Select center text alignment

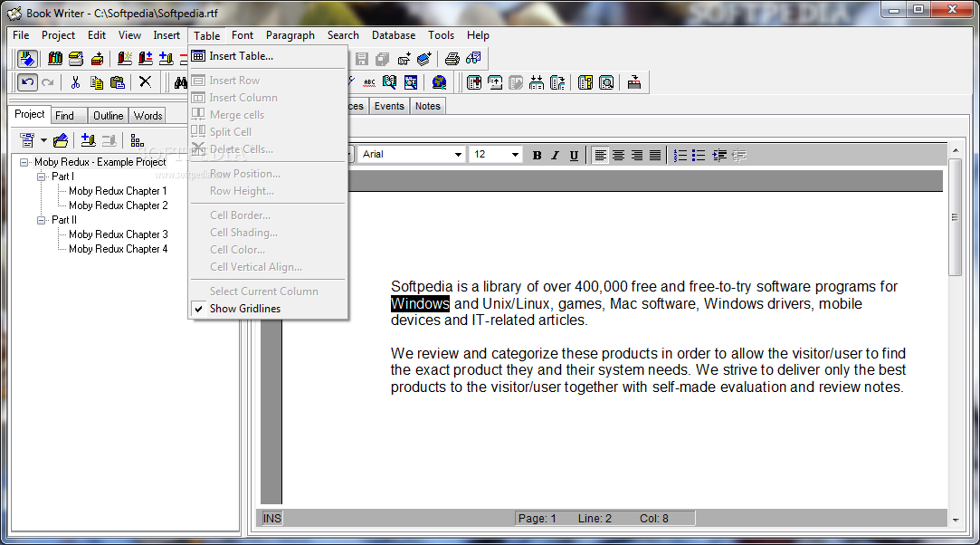[x=618, y=155]
